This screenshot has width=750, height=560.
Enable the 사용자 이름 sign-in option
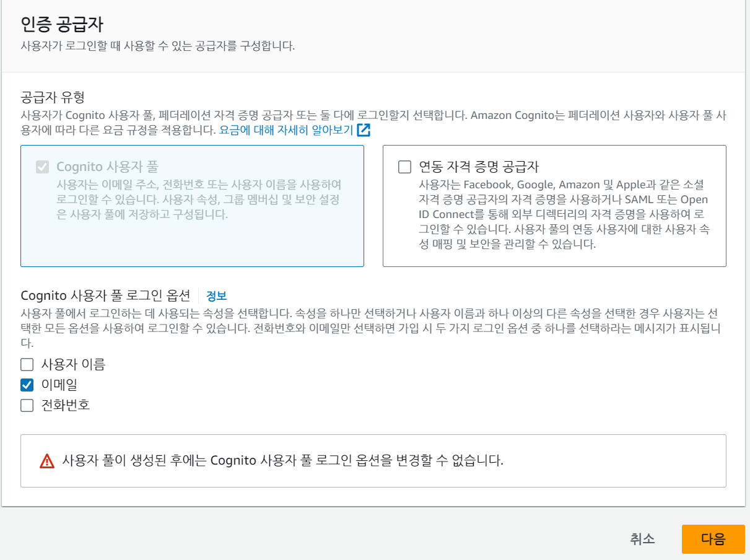click(27, 364)
